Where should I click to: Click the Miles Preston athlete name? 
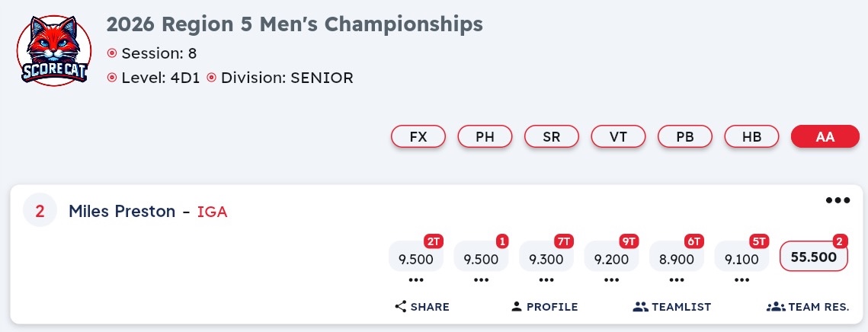[122, 212]
